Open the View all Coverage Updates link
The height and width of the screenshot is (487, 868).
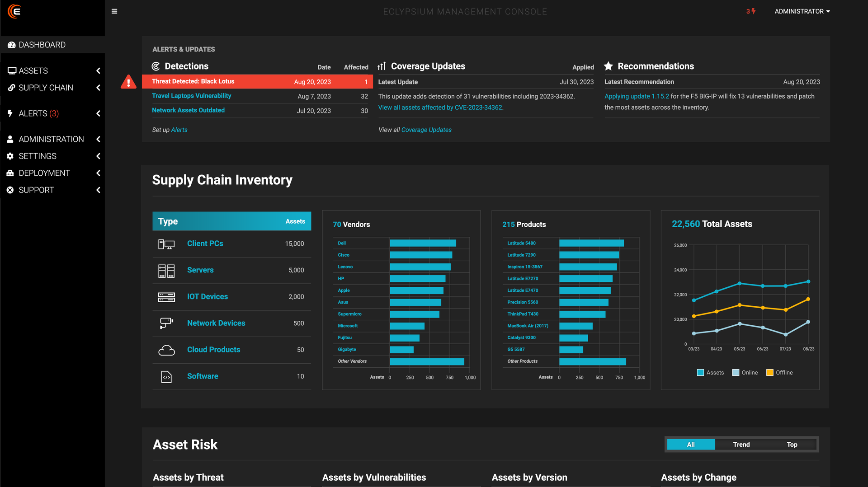point(426,130)
